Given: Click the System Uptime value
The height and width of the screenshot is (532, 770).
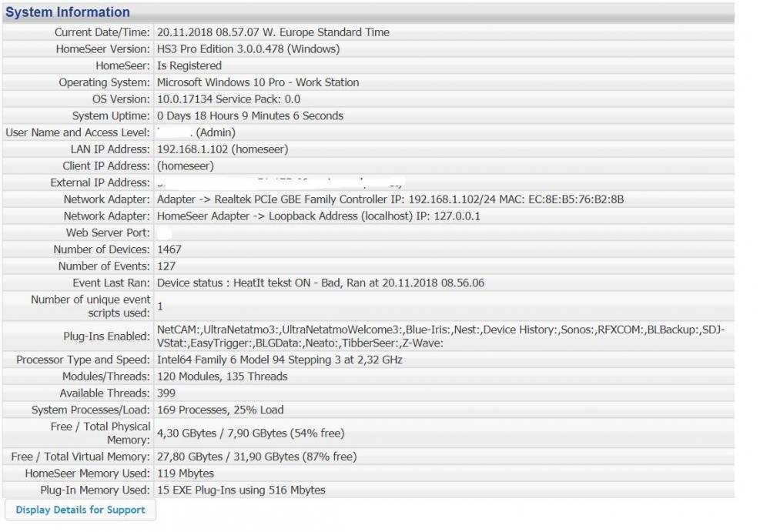Looking at the screenshot, I should (249, 116).
